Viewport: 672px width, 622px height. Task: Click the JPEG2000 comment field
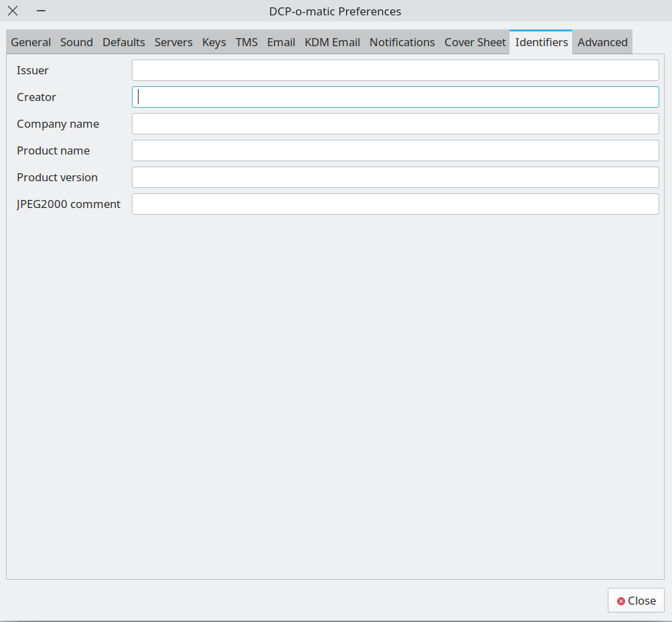tap(395, 204)
